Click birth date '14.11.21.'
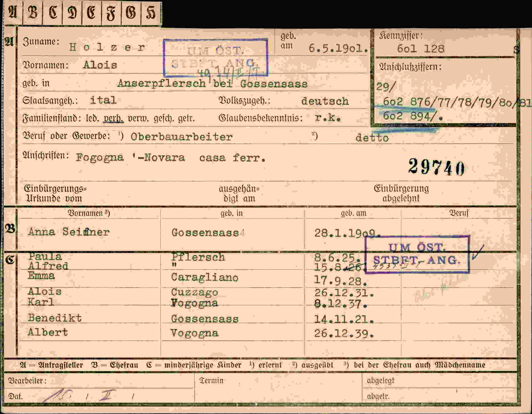The width and height of the screenshot is (532, 414). [344, 319]
